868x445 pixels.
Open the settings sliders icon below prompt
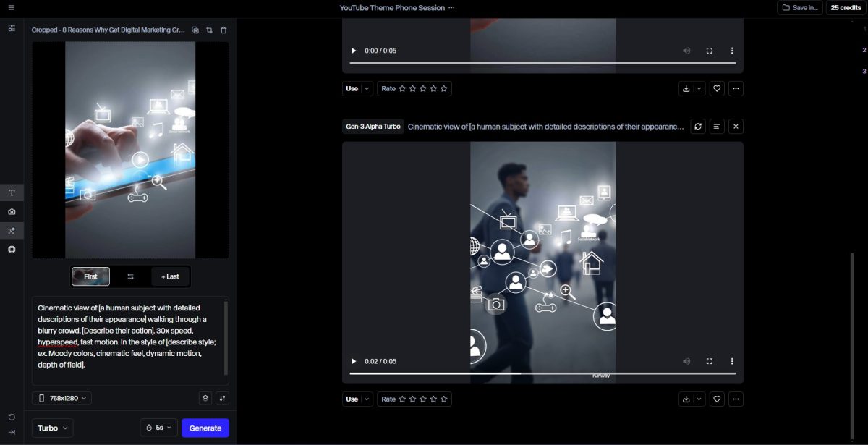[222, 398]
